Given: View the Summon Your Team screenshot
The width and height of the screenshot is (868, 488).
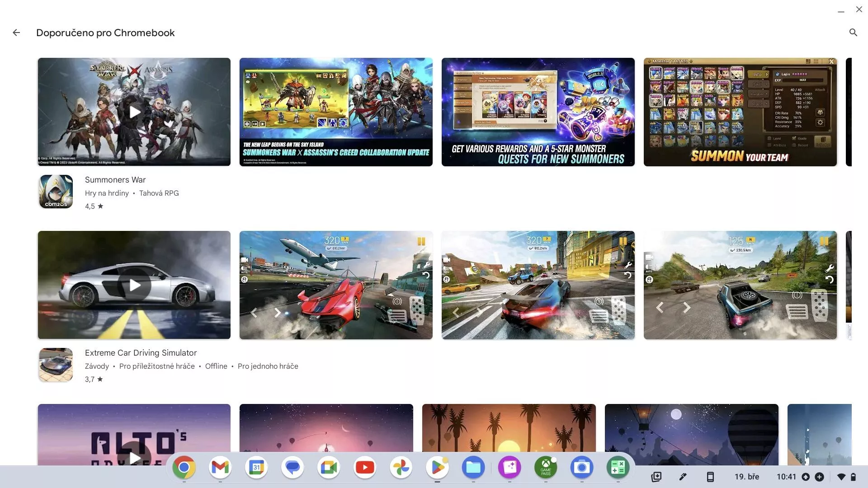Looking at the screenshot, I should (740, 112).
